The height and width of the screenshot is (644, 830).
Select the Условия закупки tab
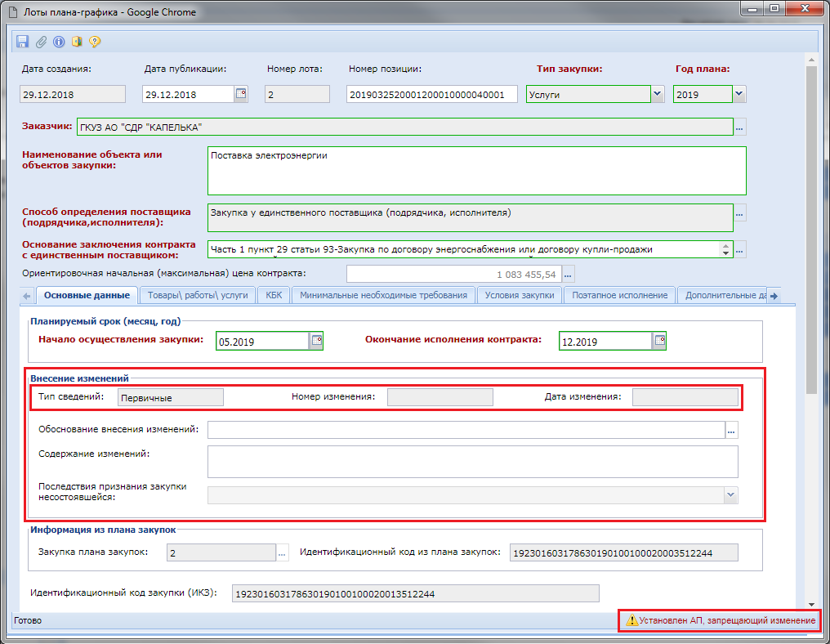click(x=520, y=296)
